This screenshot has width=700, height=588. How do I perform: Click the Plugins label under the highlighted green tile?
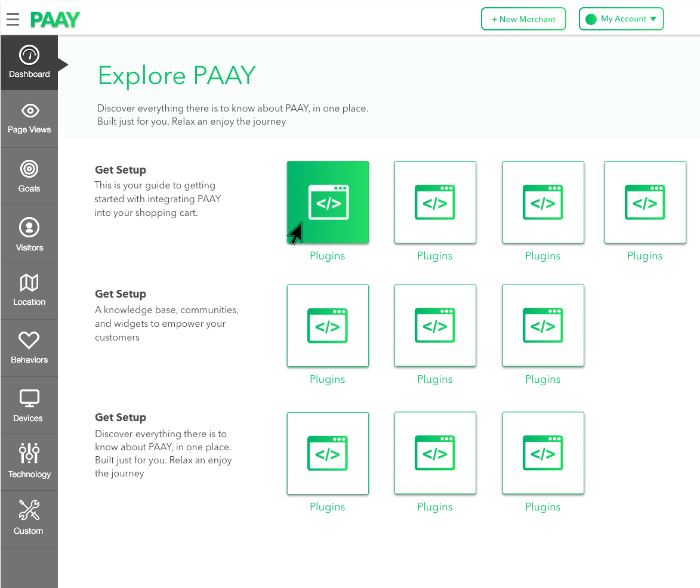tap(328, 256)
